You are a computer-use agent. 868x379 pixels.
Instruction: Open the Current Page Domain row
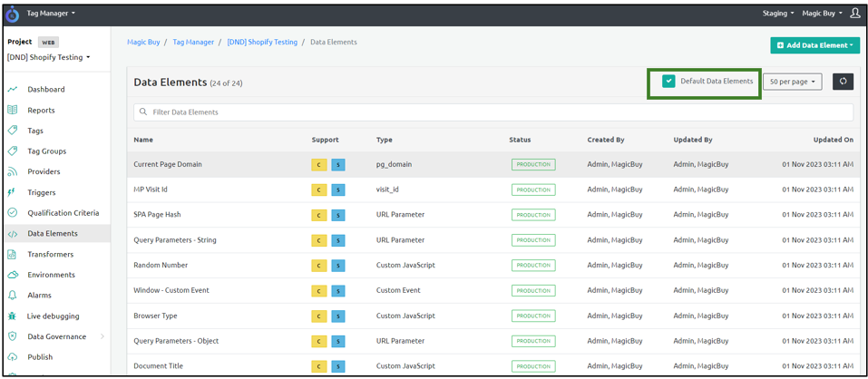pos(168,165)
